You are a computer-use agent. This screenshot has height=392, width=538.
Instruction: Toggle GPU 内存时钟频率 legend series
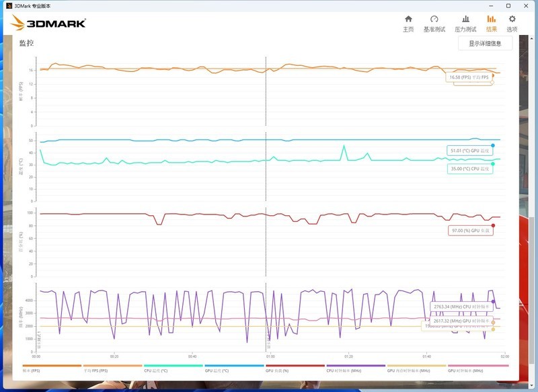(x=416, y=368)
